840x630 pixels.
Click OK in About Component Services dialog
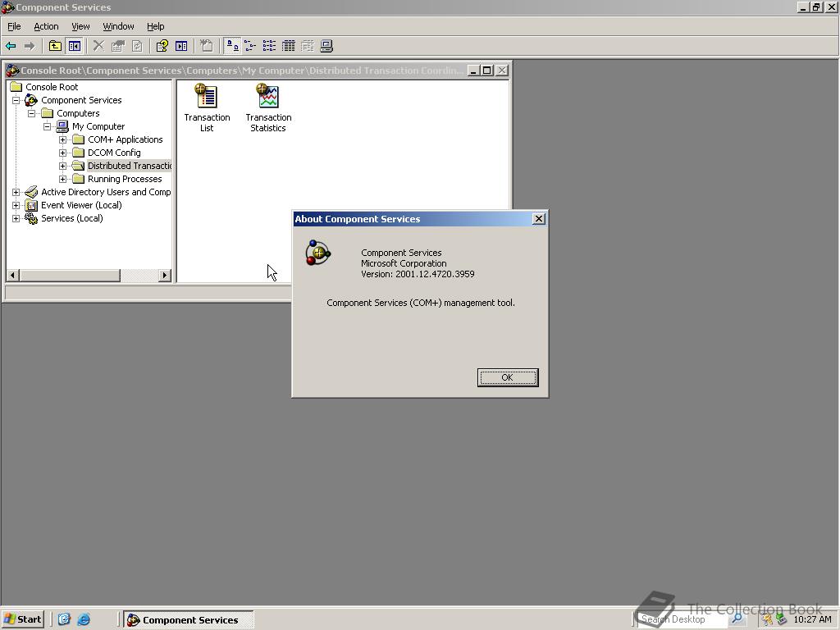point(507,377)
